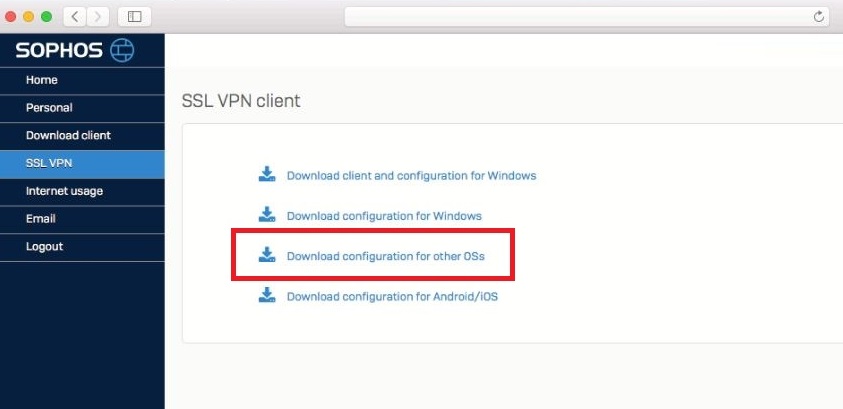Screen dimensions: 843x409
Task: Open Download configuration for other OSs link
Action: [x=385, y=256]
